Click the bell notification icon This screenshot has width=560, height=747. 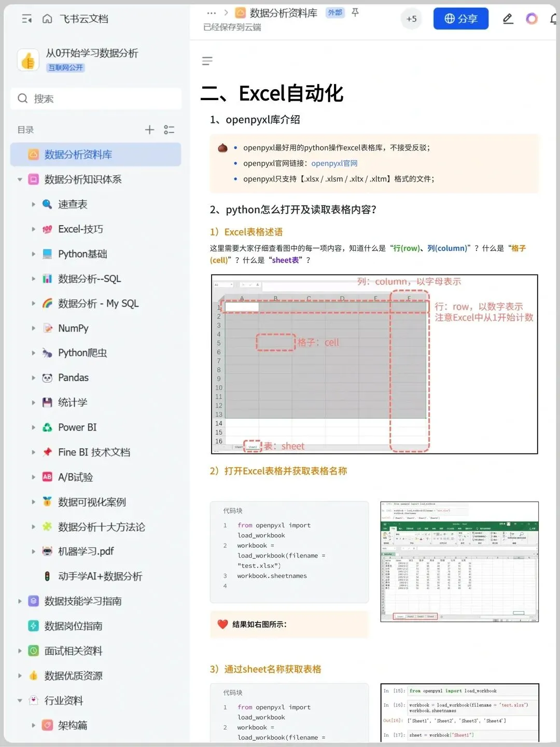pos(554,19)
